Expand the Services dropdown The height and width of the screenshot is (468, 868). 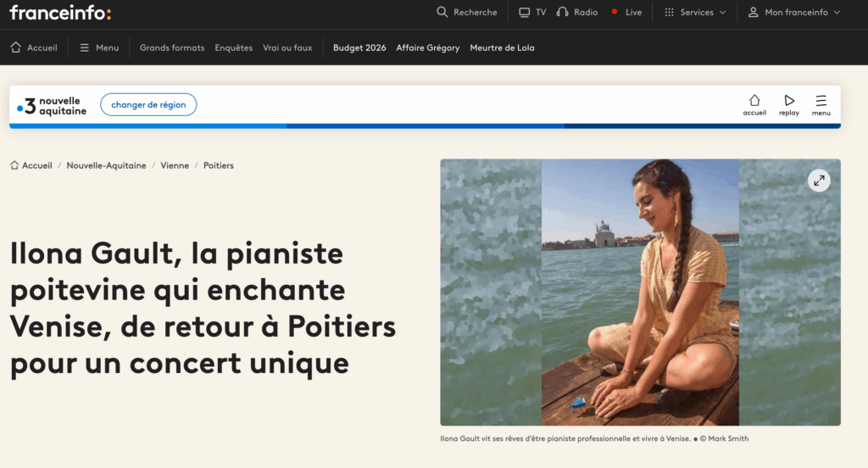(695, 12)
